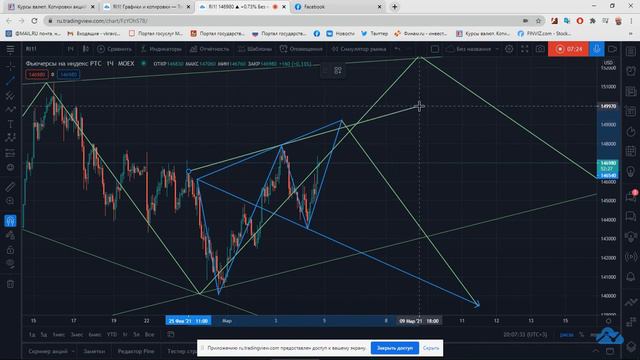Viewport: 640px width, 360px height.
Task: Enter fullscreen mode
Action: 524,49
